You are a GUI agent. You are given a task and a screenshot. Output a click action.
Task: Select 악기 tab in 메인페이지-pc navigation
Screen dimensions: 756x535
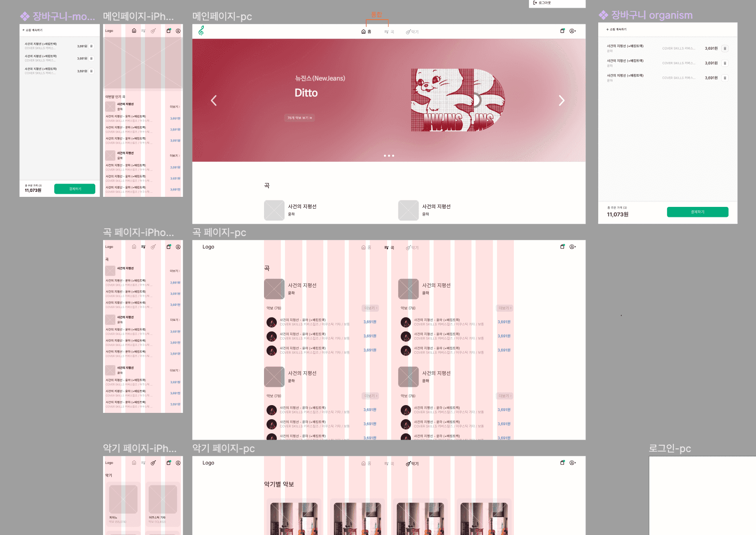coord(412,32)
